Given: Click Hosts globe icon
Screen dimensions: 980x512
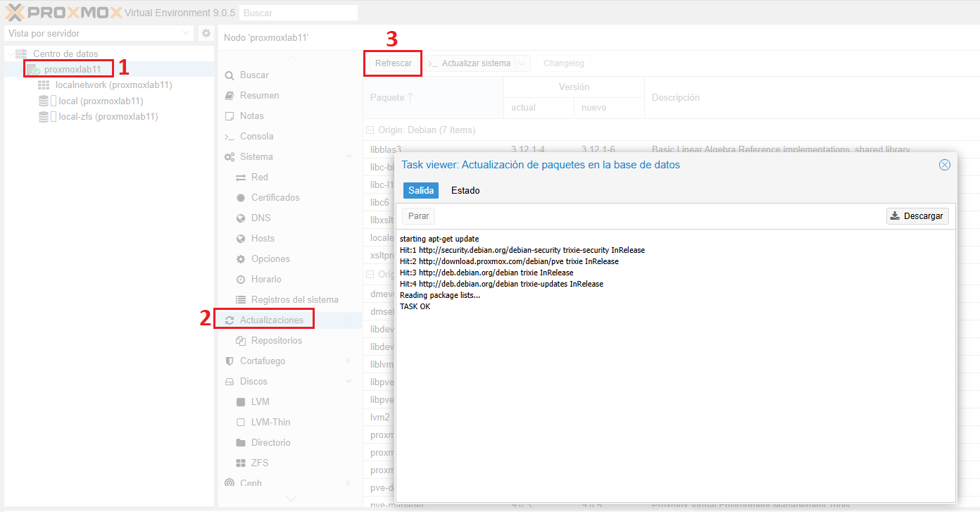Looking at the screenshot, I should point(241,238).
